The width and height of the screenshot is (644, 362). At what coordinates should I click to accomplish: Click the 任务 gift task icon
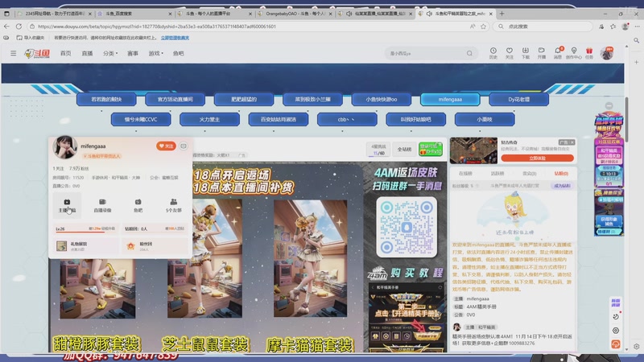click(x=589, y=53)
